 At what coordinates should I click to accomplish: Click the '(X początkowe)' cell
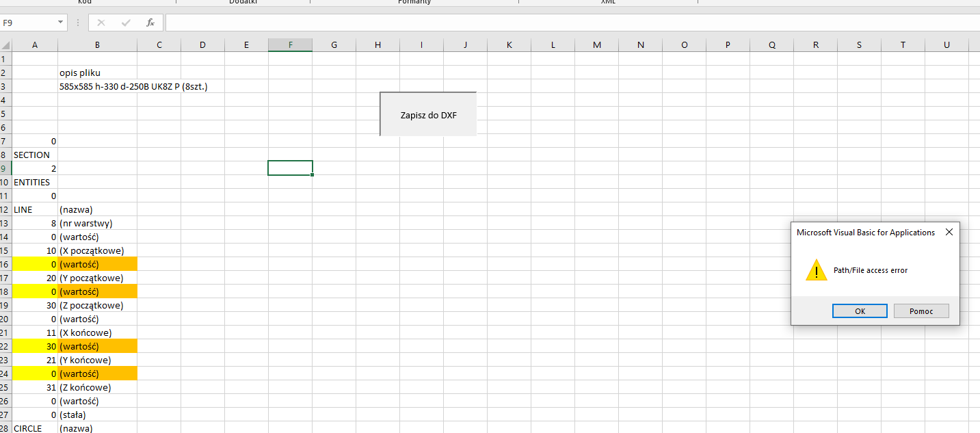[x=97, y=250]
